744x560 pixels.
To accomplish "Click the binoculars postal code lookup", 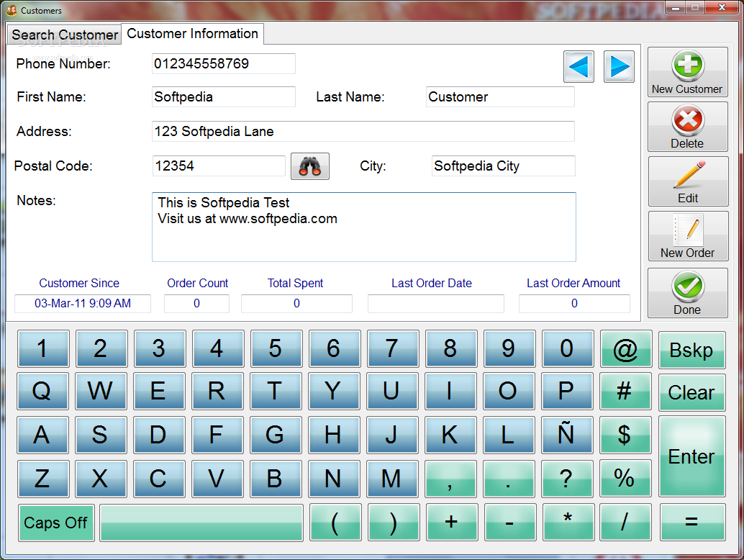I will [x=310, y=166].
